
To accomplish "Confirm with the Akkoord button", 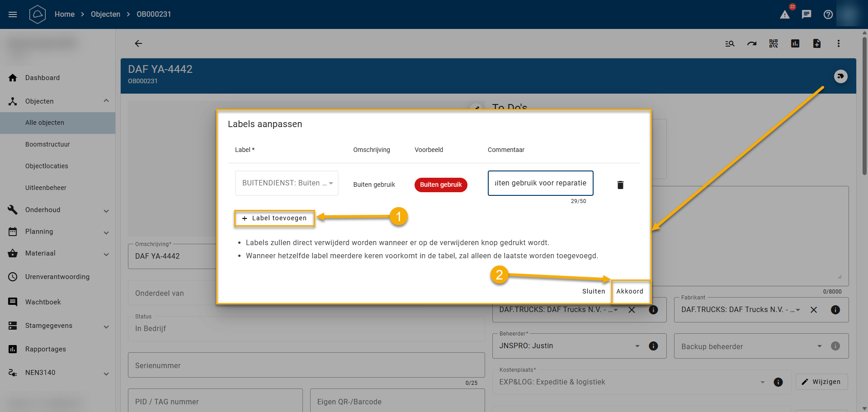I will (629, 291).
